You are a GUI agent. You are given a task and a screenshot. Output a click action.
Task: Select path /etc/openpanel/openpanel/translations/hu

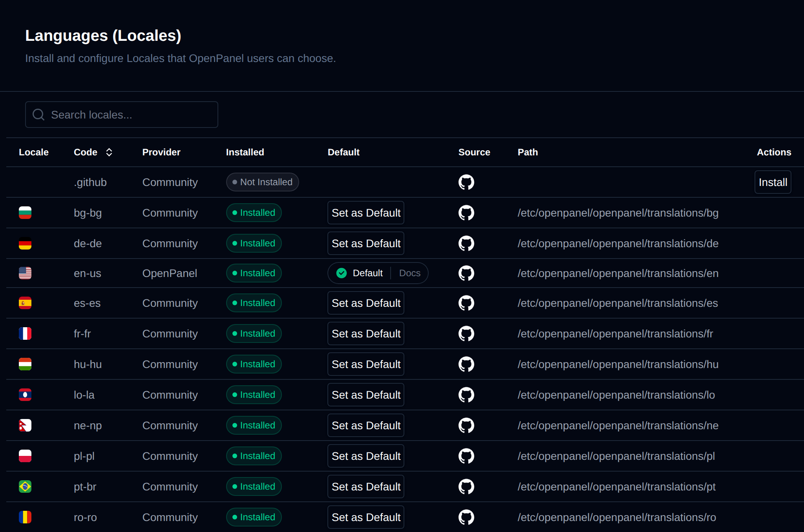[x=618, y=364]
